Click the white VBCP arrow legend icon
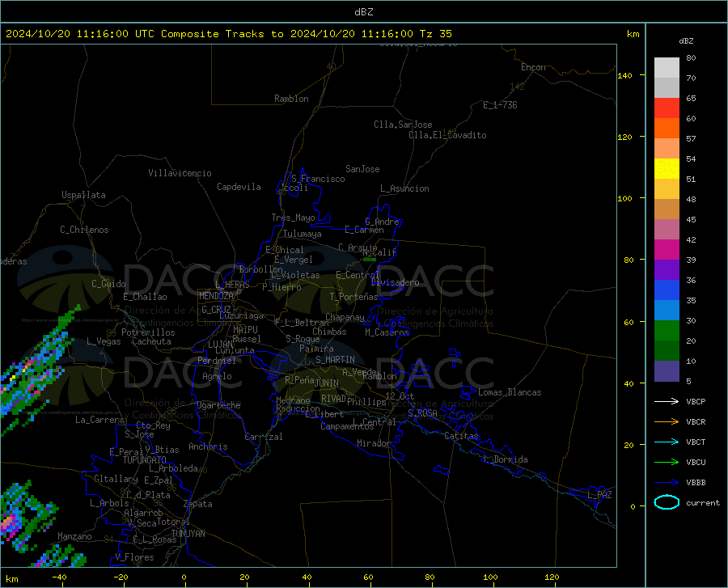Screen dimensions: 728x588 [667, 401]
